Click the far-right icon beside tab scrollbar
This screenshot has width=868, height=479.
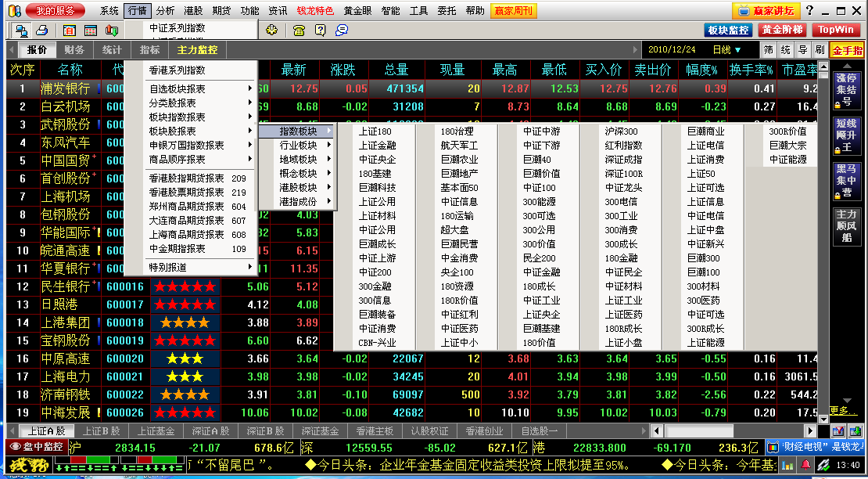pos(855,430)
